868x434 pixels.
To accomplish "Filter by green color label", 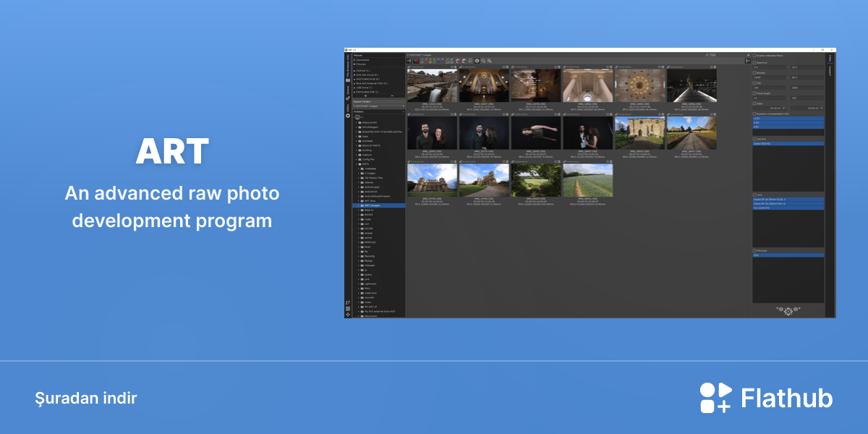I will 434,62.
